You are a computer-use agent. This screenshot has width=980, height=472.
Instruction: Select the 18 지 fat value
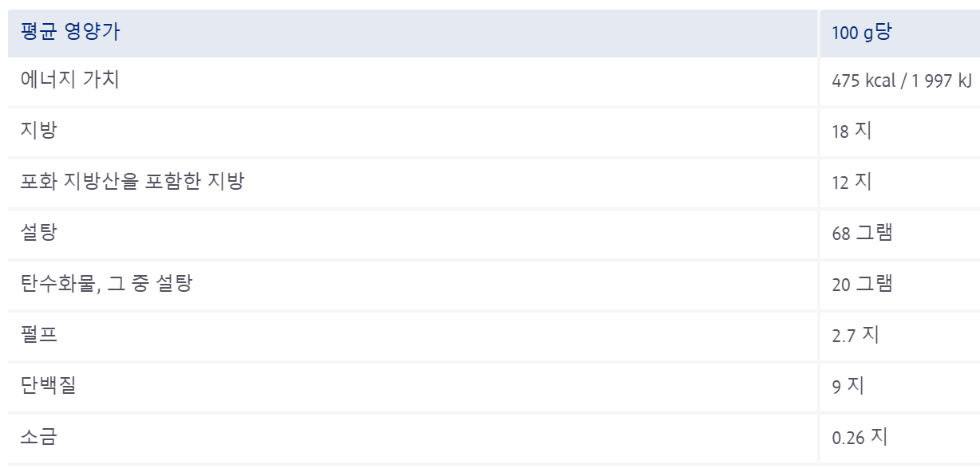(852, 132)
